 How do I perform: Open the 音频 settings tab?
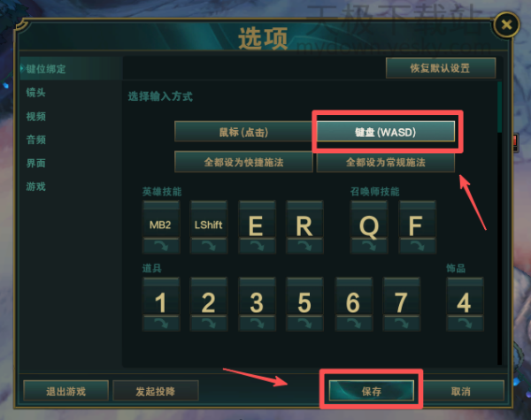tap(36, 140)
